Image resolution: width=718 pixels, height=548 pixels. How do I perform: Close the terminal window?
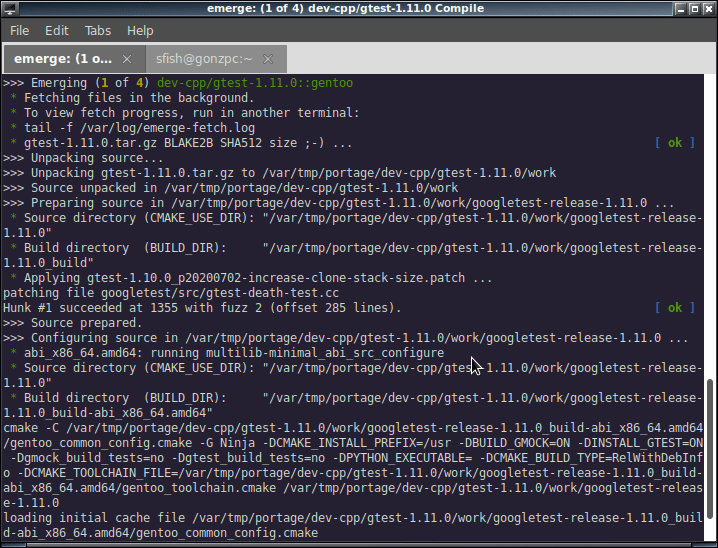tap(708, 8)
